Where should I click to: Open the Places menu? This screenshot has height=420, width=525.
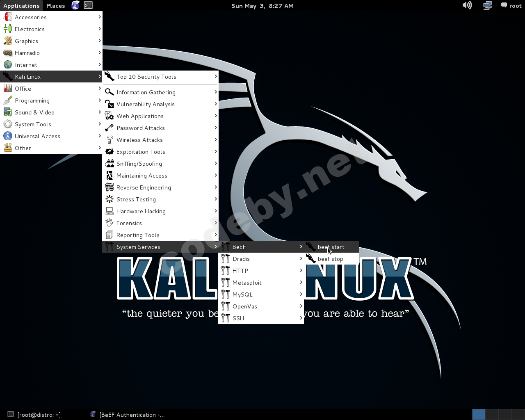coord(55,5)
